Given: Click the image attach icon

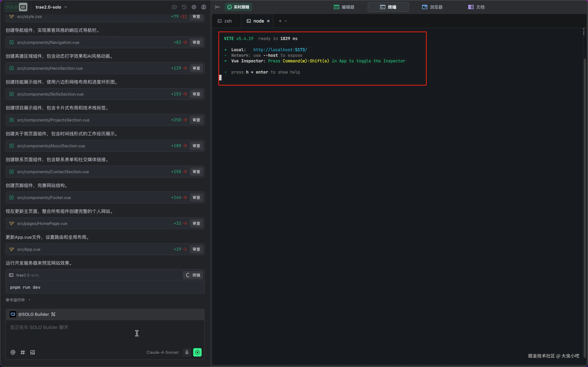Looking at the screenshot, I should tap(33, 352).
